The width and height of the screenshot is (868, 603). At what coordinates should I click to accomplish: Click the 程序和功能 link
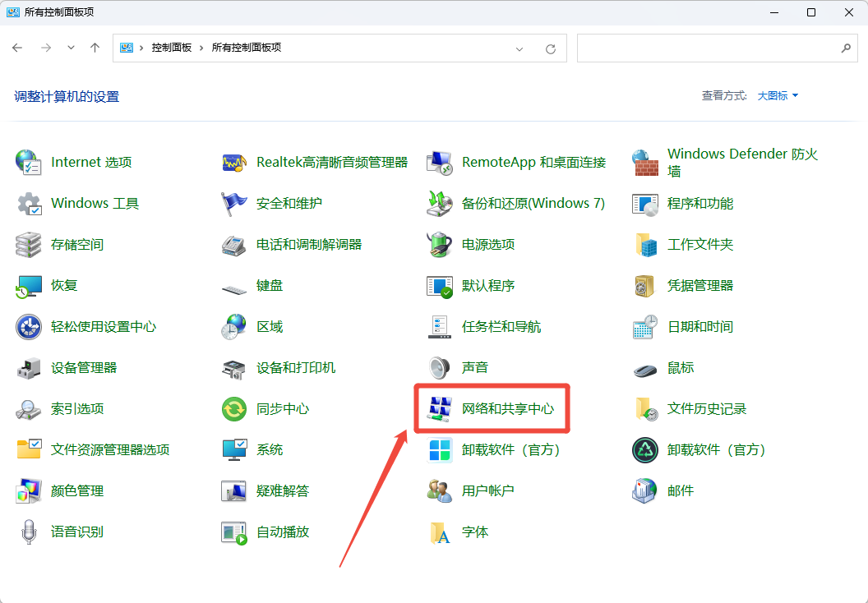point(700,204)
